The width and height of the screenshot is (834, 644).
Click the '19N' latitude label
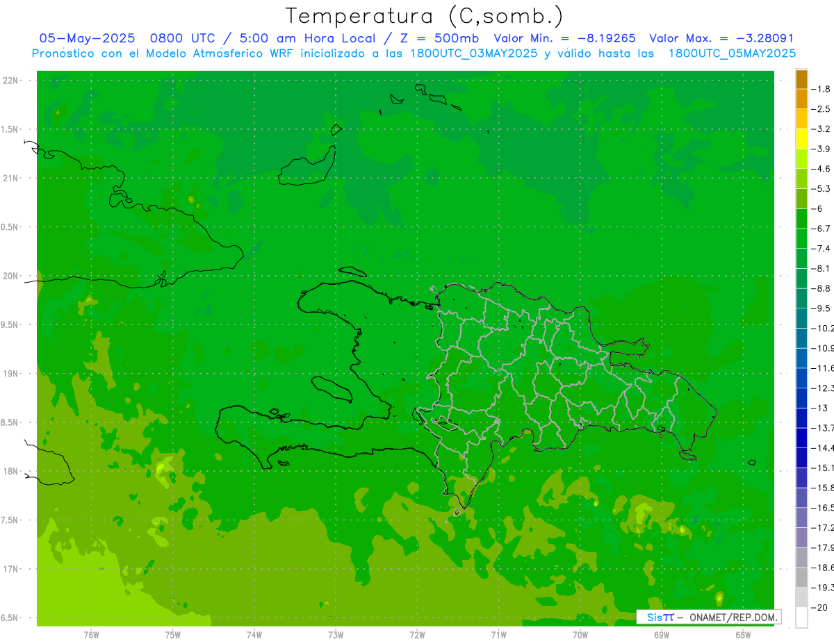pyautogui.click(x=10, y=374)
